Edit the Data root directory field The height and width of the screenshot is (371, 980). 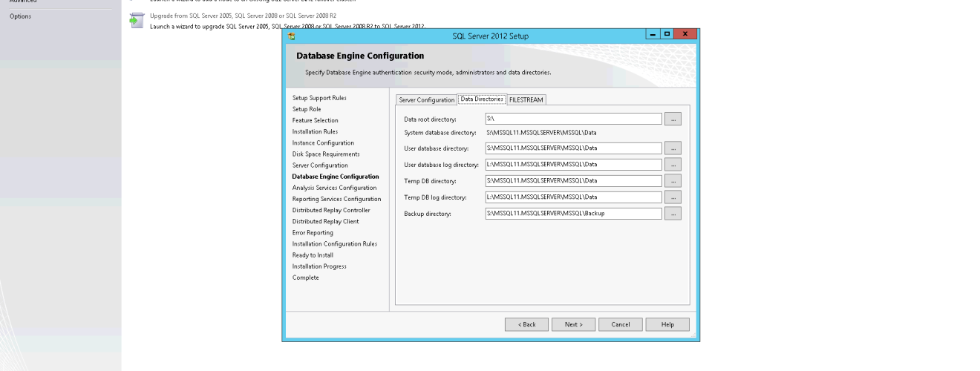click(x=573, y=119)
